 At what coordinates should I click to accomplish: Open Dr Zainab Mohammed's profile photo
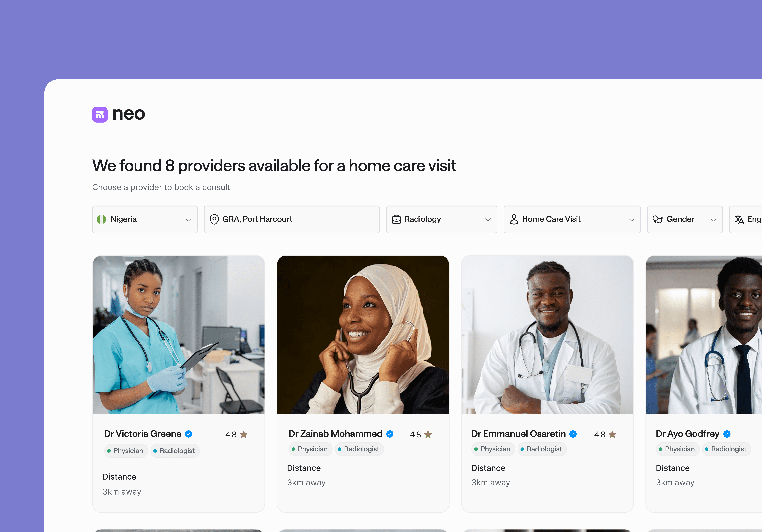tap(363, 335)
